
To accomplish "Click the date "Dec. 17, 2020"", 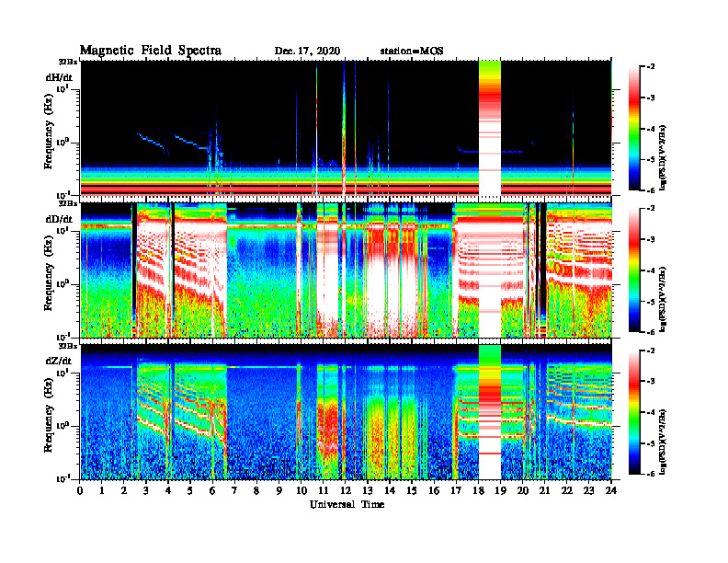I will point(307,52).
